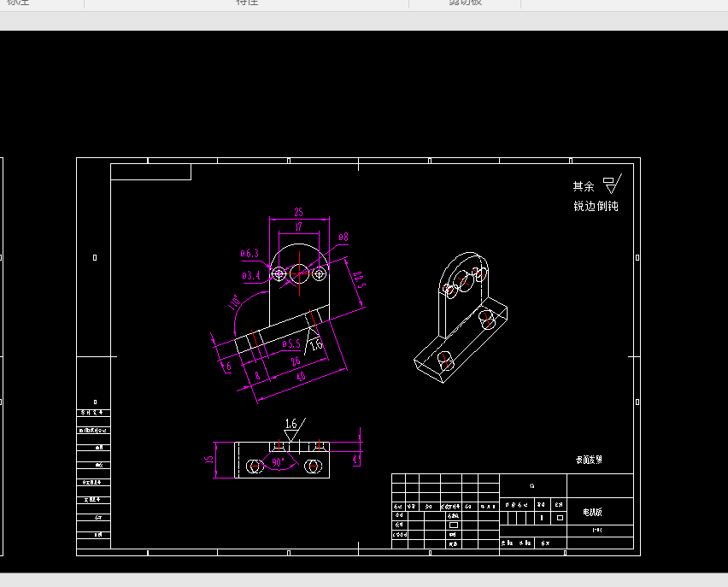Image resolution: width=728 pixels, height=587 pixels.
Task: Select the isometric 3D bracket view
Action: [461, 318]
